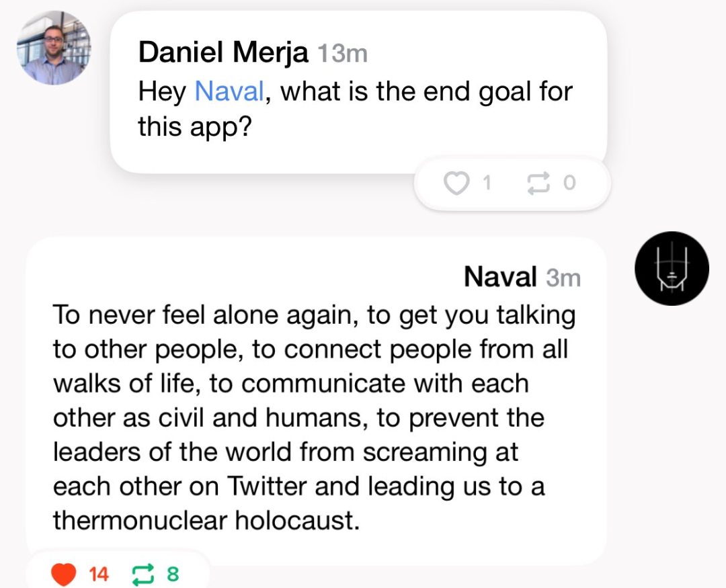Toggle green repost icon on Naval's reply
This screenshot has width=726, height=588.
[x=143, y=575]
